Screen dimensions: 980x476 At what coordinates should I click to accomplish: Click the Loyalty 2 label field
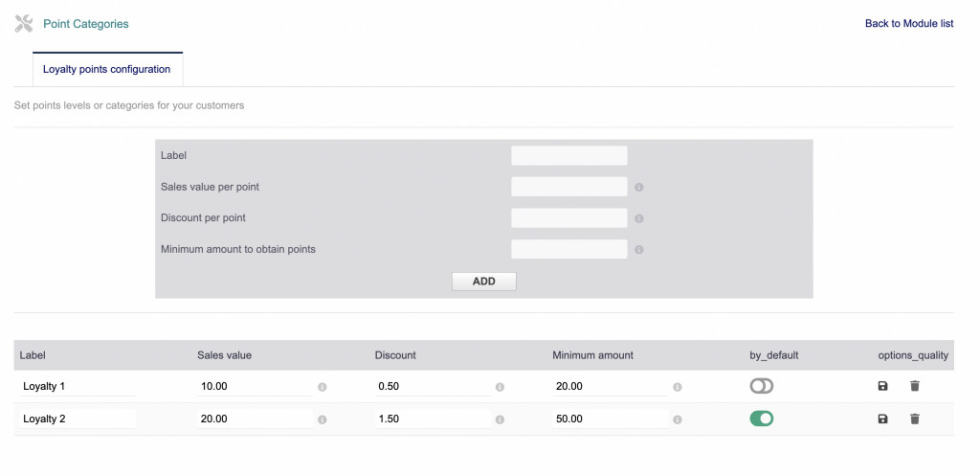(x=78, y=419)
